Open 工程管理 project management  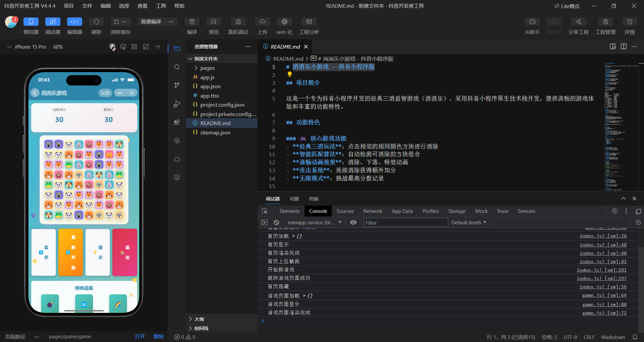[x=605, y=22]
